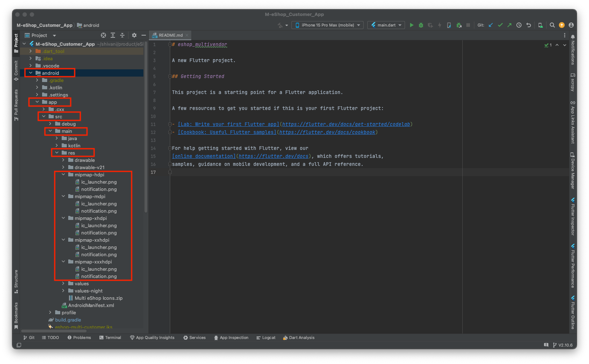This screenshot has height=364, width=589.
Task: Select Multi eShop Icons.zip file
Action: (95, 298)
